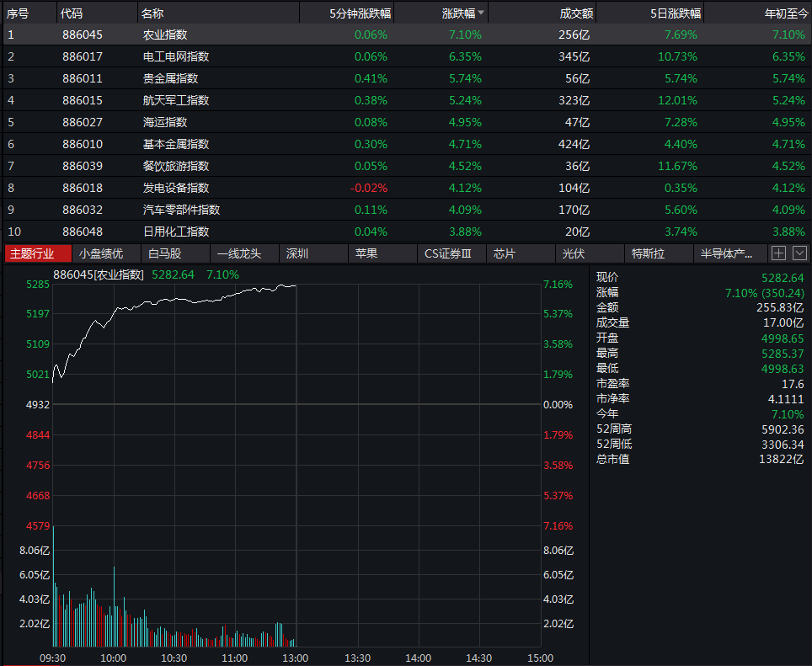Select the 深圳 tab
Image resolution: width=812 pixels, height=666 pixels.
[x=313, y=253]
